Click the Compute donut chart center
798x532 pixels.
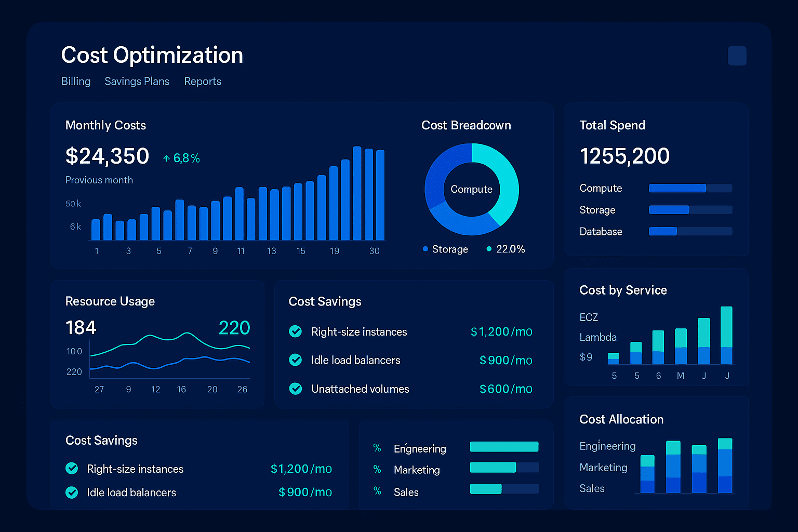471,190
